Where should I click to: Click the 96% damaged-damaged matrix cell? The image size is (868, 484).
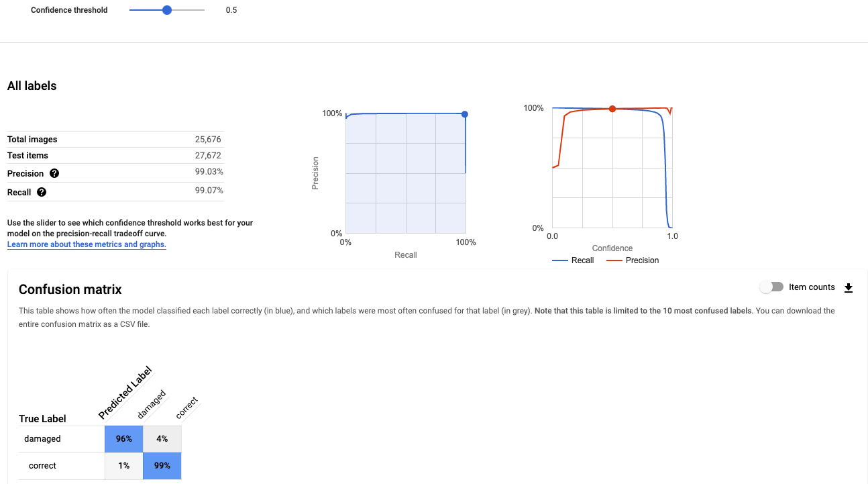[124, 439]
